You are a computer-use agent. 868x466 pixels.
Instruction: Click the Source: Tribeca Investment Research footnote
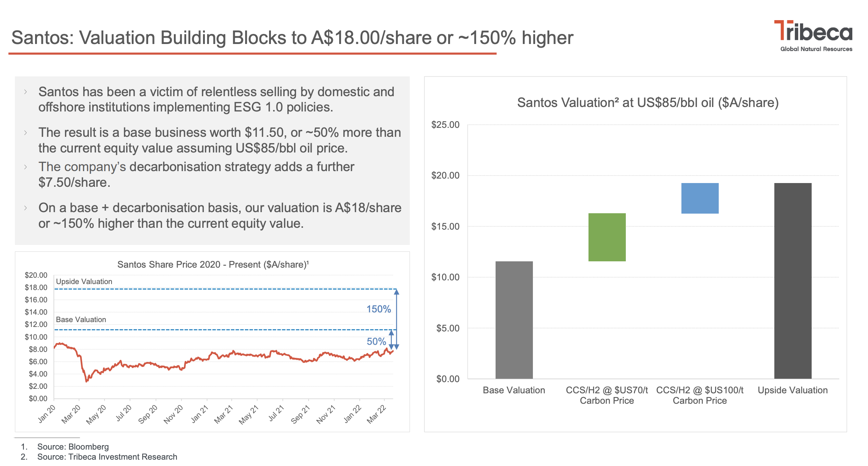click(107, 457)
